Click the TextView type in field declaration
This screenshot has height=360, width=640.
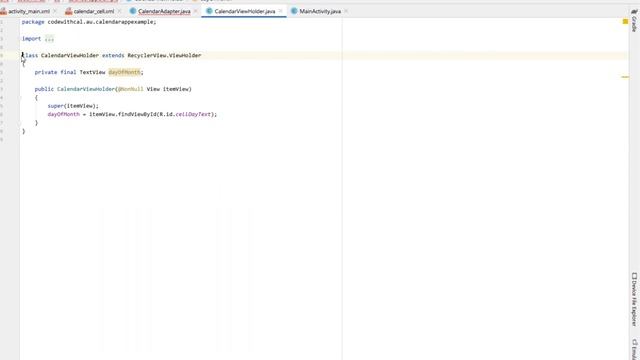click(92, 72)
